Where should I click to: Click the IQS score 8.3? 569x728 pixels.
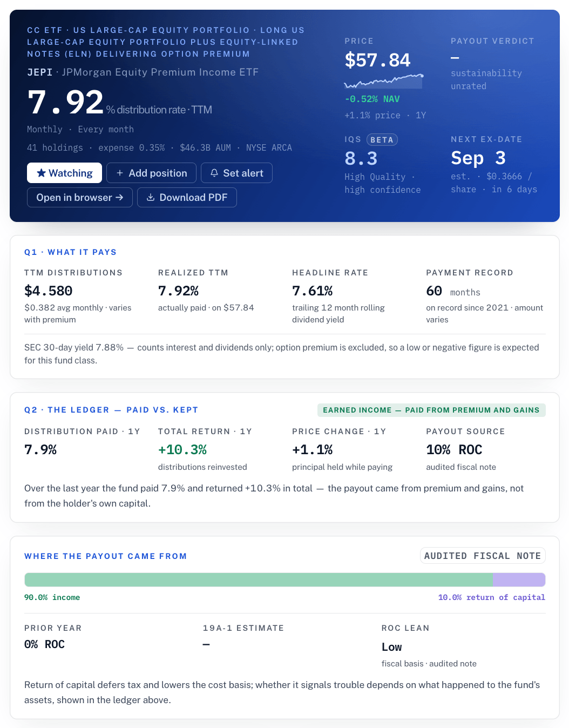361,158
